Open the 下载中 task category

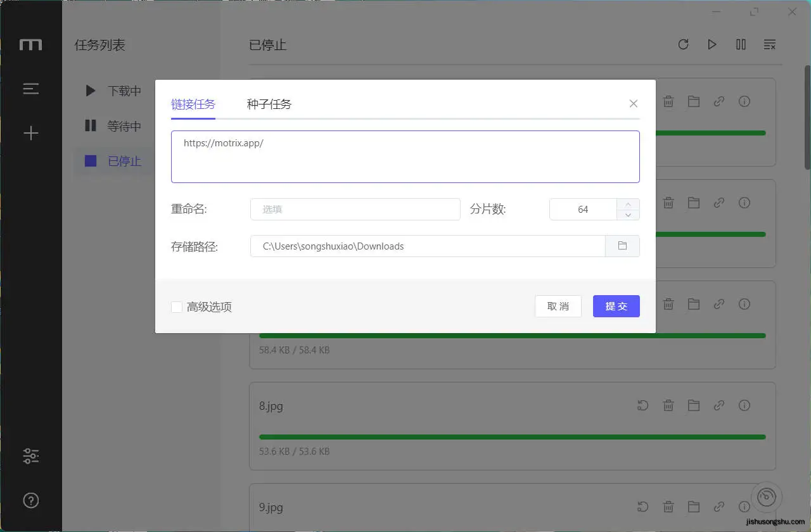click(113, 91)
